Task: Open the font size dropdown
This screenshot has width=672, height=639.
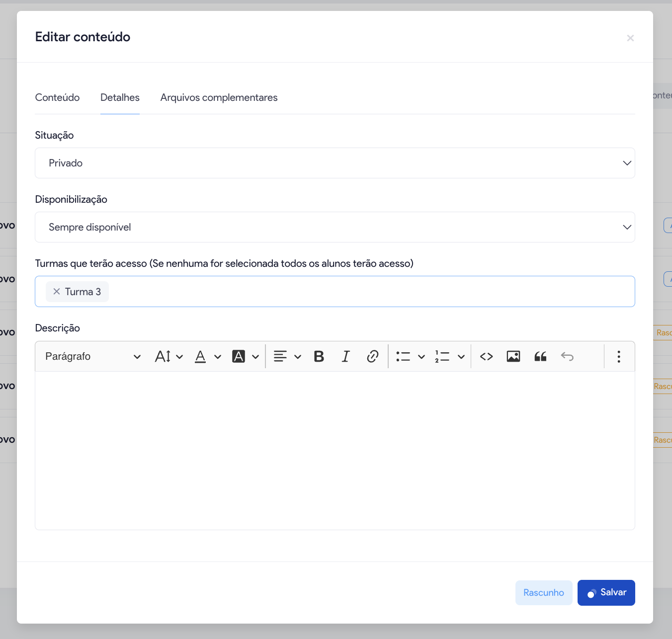Action: tap(169, 356)
